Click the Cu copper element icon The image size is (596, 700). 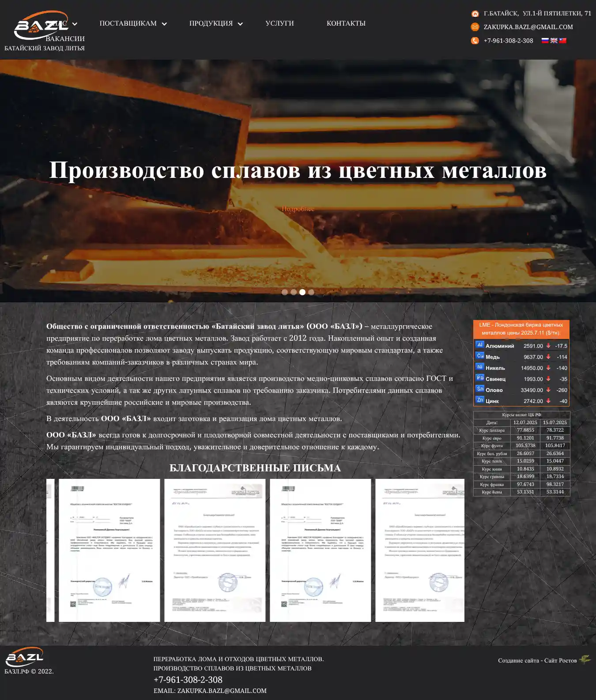pos(479,356)
